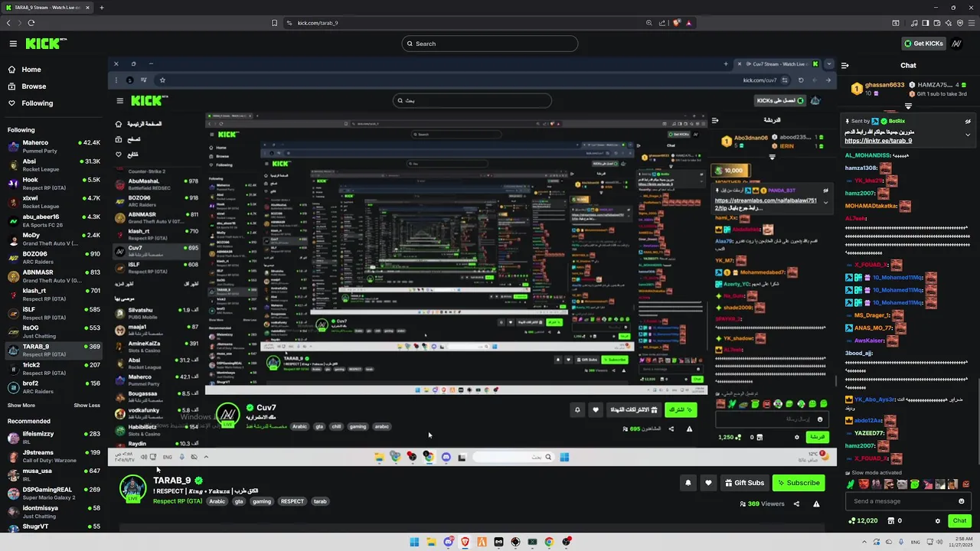
Task: Click the TARAB_9 live video player
Action: [x=472, y=262]
